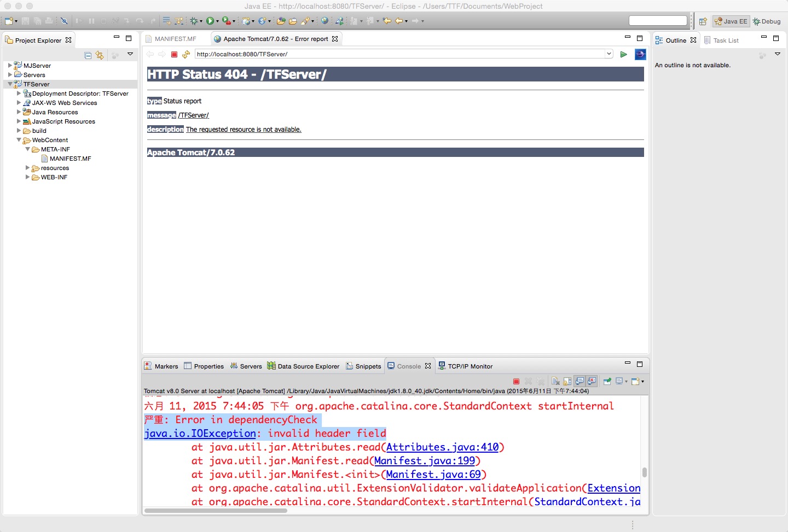Image resolution: width=788 pixels, height=532 pixels.
Task: Click the Open Perspective icon
Action: [x=703, y=21]
